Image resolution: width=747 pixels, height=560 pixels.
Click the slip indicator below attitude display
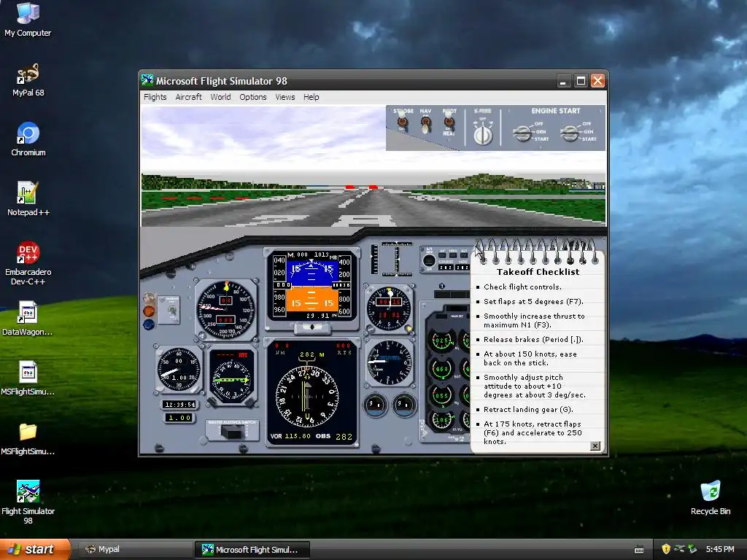[312, 327]
